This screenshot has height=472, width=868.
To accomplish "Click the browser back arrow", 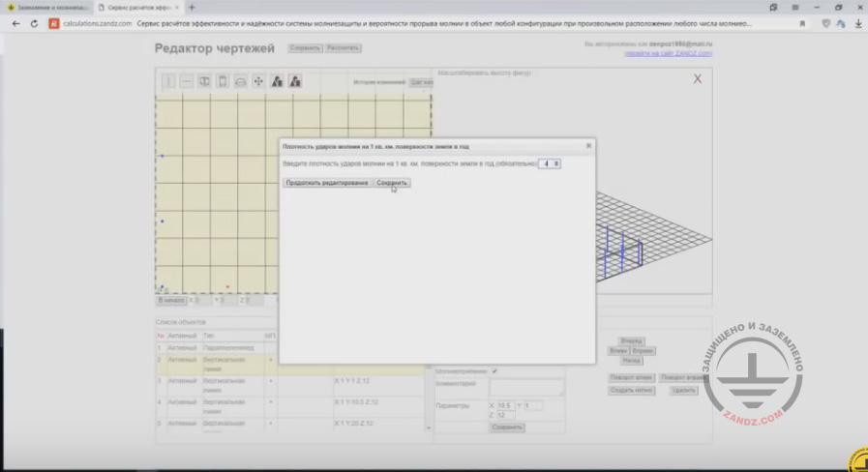I will pyautogui.click(x=15, y=24).
